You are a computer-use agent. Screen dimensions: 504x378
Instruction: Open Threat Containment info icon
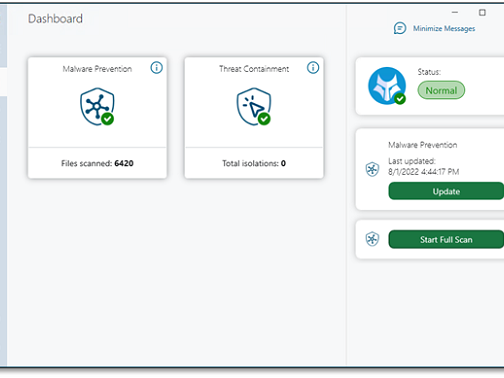313,68
